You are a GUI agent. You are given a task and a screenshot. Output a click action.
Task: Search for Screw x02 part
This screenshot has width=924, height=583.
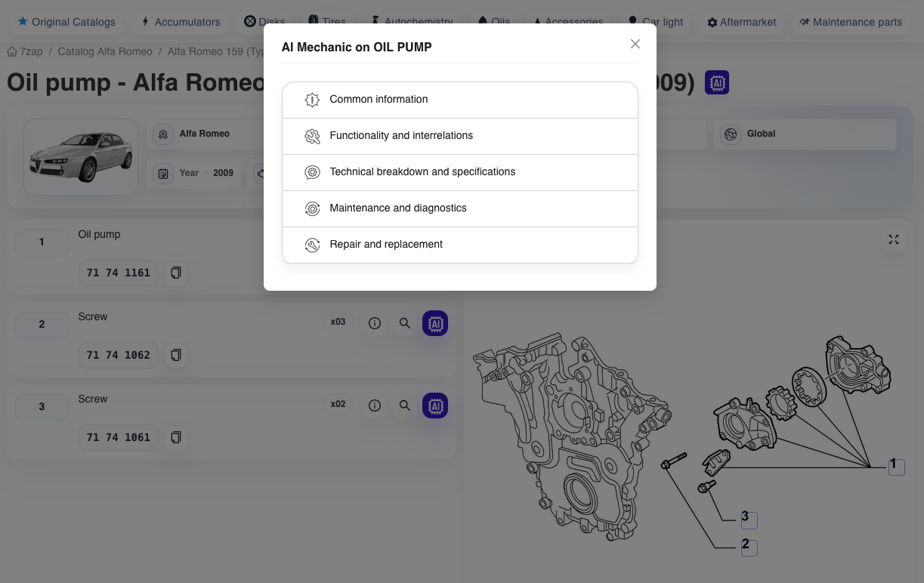point(405,406)
